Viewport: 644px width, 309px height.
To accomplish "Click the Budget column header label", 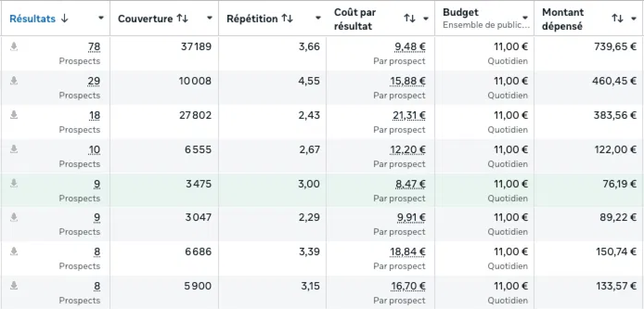I will pyautogui.click(x=461, y=13).
